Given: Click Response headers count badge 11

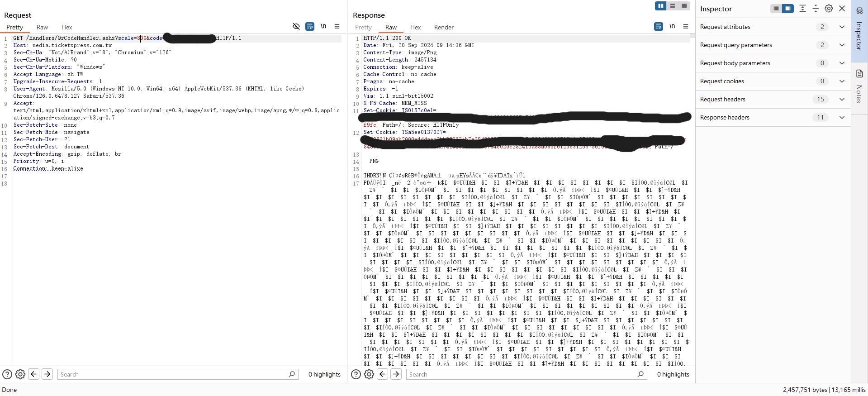Looking at the screenshot, I should click(821, 117).
